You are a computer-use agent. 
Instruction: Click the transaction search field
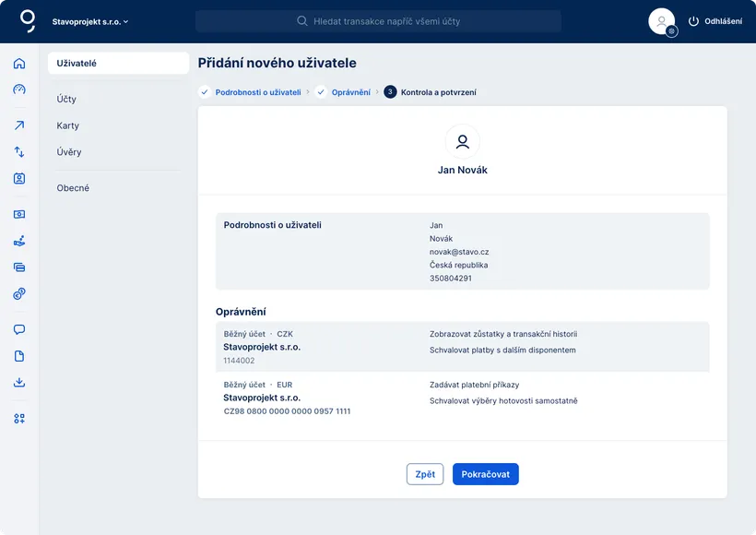point(378,21)
